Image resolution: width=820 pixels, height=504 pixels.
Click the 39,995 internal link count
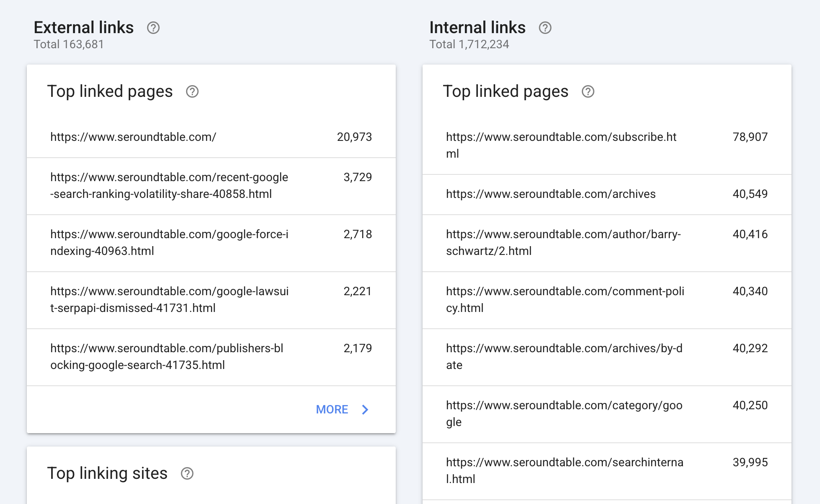tap(750, 462)
